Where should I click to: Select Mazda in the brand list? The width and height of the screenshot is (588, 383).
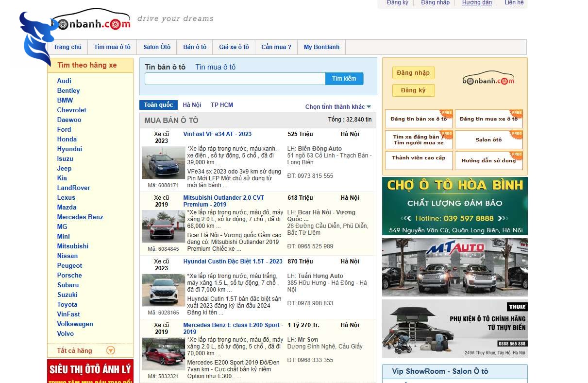pos(67,207)
